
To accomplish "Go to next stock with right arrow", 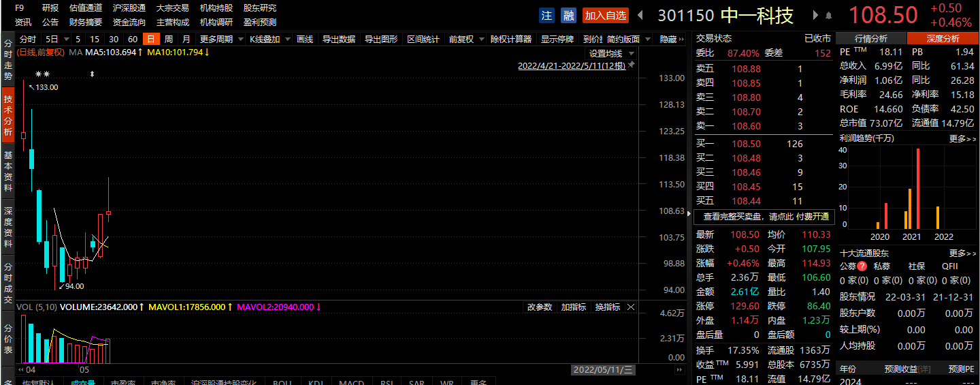I will coord(815,15).
